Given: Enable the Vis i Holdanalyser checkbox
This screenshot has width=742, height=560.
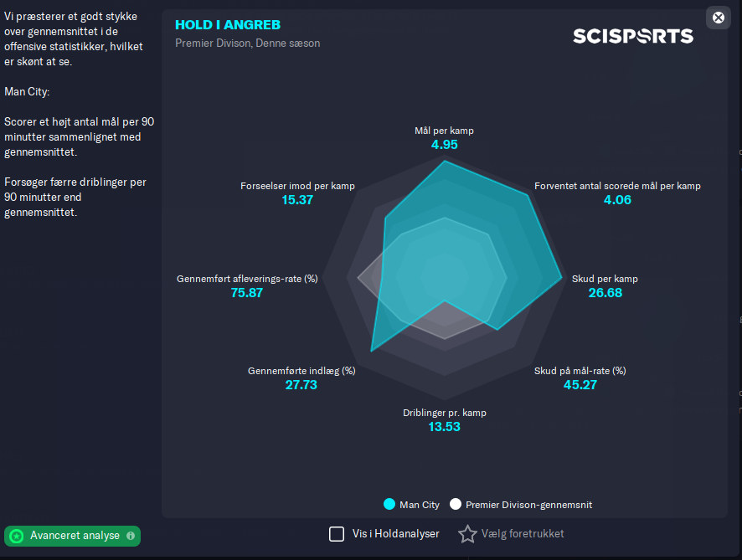Looking at the screenshot, I should click(x=337, y=534).
